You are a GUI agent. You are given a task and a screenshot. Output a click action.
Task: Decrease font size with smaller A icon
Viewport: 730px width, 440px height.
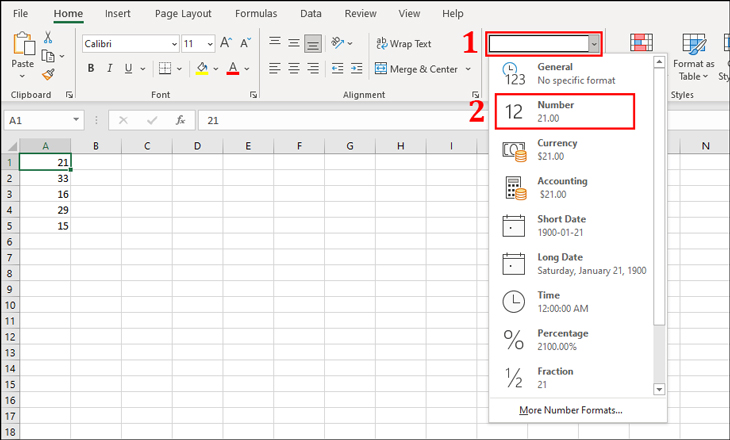coord(245,43)
